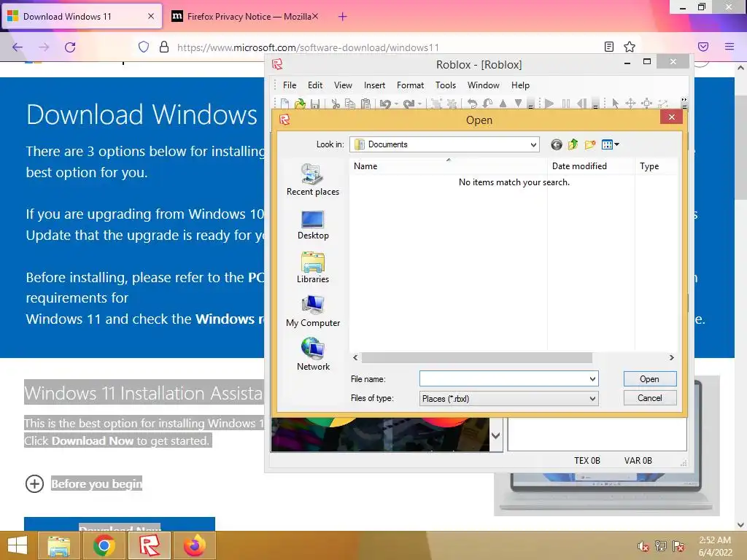Bookmark this page with star icon

pyautogui.click(x=630, y=47)
